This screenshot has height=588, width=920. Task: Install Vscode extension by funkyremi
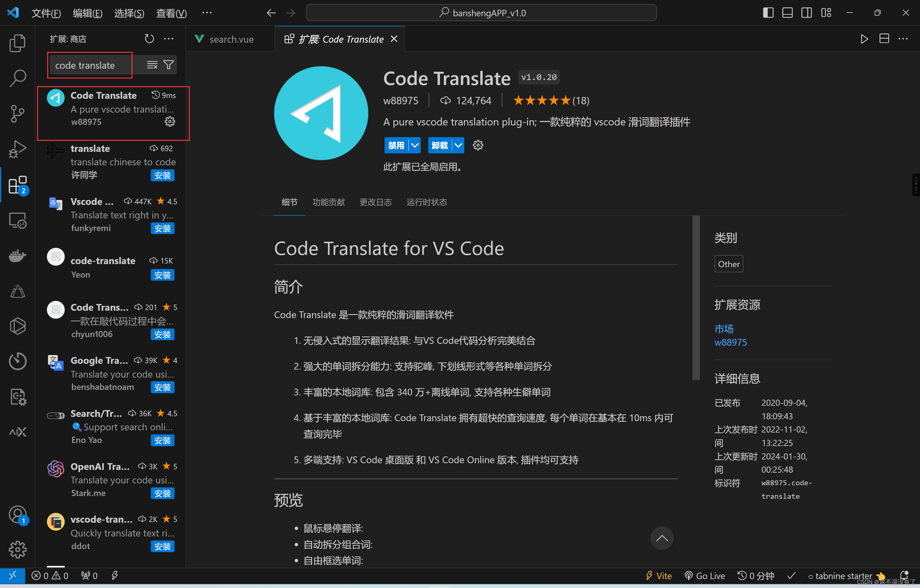coord(162,228)
